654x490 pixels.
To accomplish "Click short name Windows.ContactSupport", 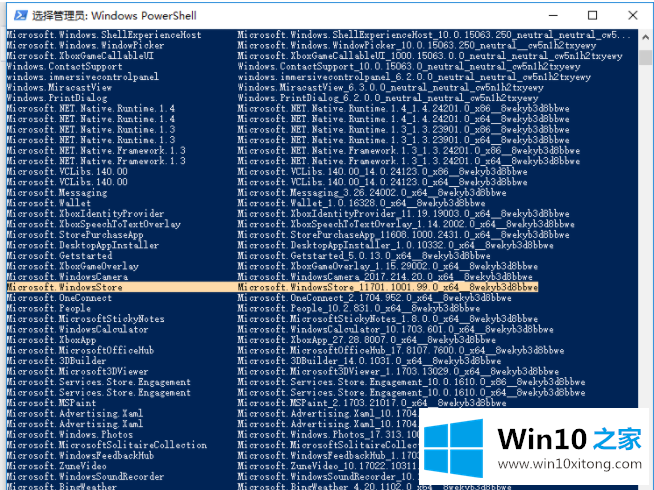I will [64, 66].
